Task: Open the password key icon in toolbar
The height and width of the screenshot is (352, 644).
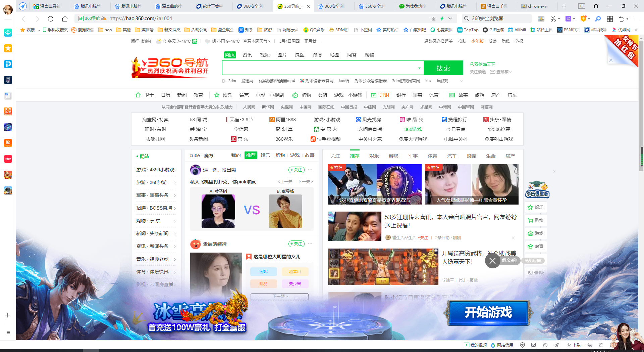Action: (598, 18)
